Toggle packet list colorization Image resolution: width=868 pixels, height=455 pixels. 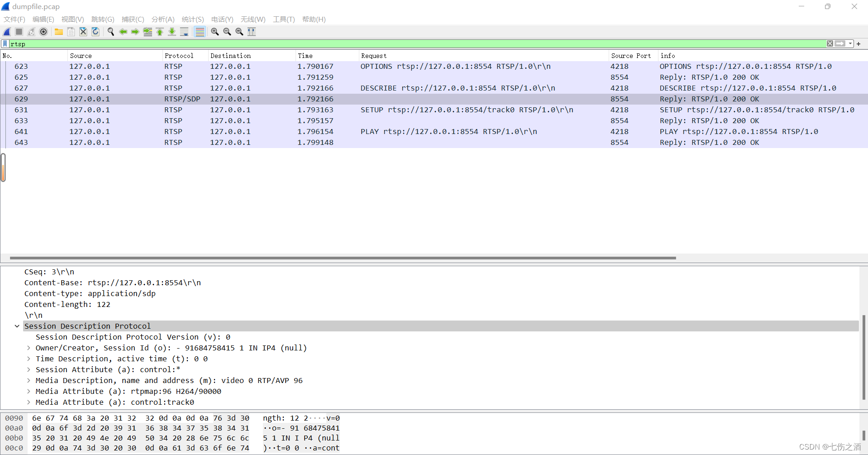tap(200, 32)
